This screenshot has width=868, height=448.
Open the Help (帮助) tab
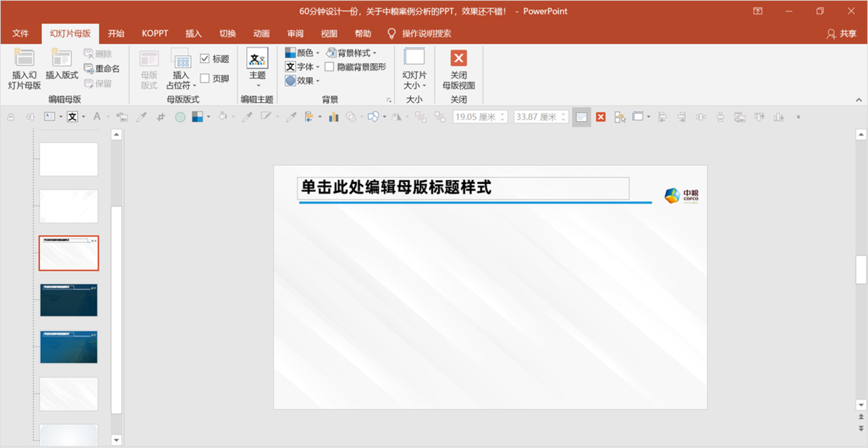(x=363, y=34)
